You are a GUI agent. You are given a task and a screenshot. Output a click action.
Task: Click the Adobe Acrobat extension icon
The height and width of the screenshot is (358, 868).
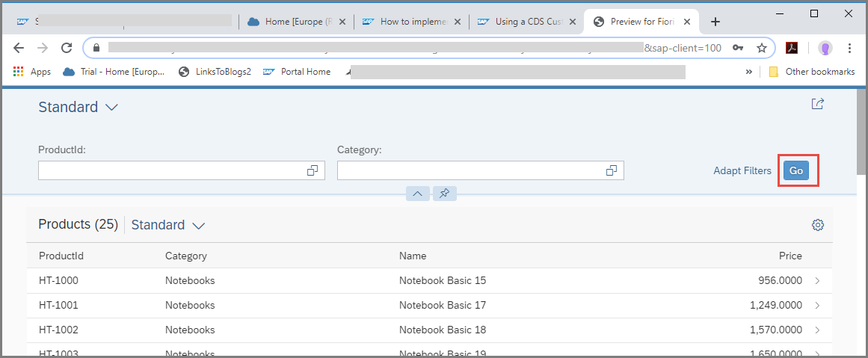coord(792,48)
